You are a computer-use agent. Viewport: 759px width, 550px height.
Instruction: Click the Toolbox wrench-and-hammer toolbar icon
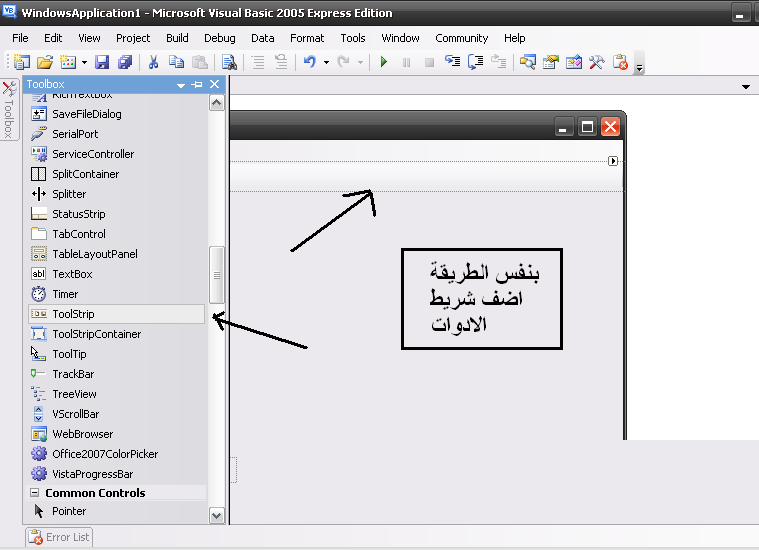(597, 62)
